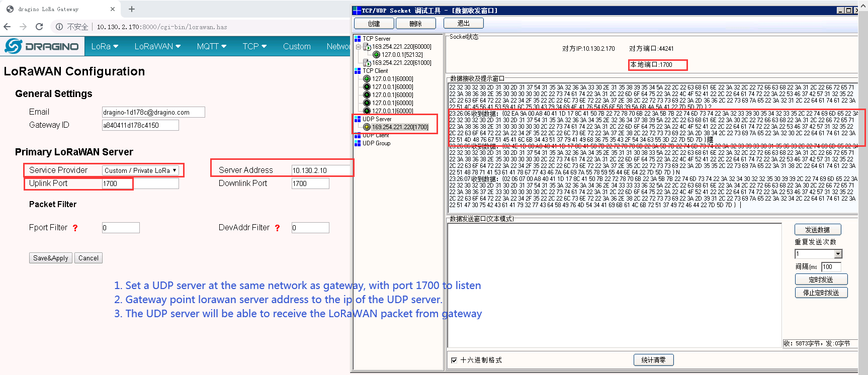The image size is (868, 375).
Task: Open the LoRa dropdown menu
Action: [105, 46]
